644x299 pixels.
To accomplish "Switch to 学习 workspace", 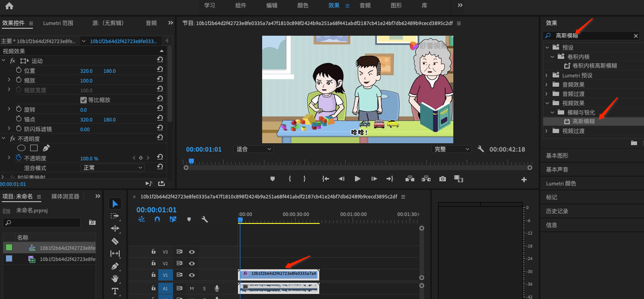I will click(x=210, y=6).
